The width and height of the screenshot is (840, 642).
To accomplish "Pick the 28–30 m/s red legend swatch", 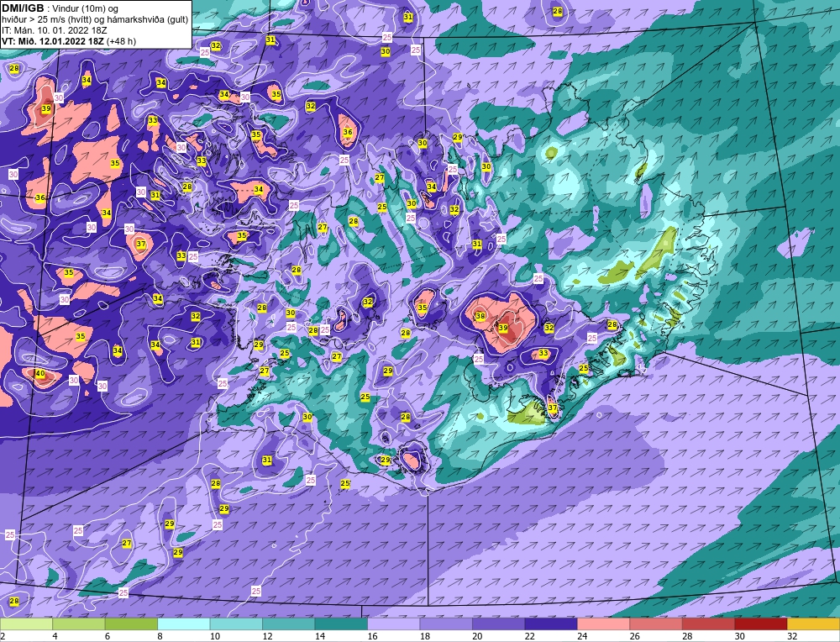I will coord(709,624).
